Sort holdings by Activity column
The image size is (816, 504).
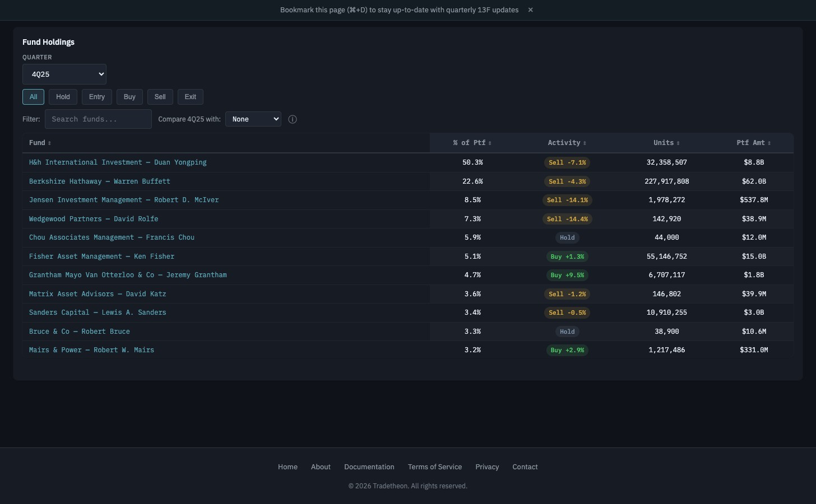click(x=566, y=143)
